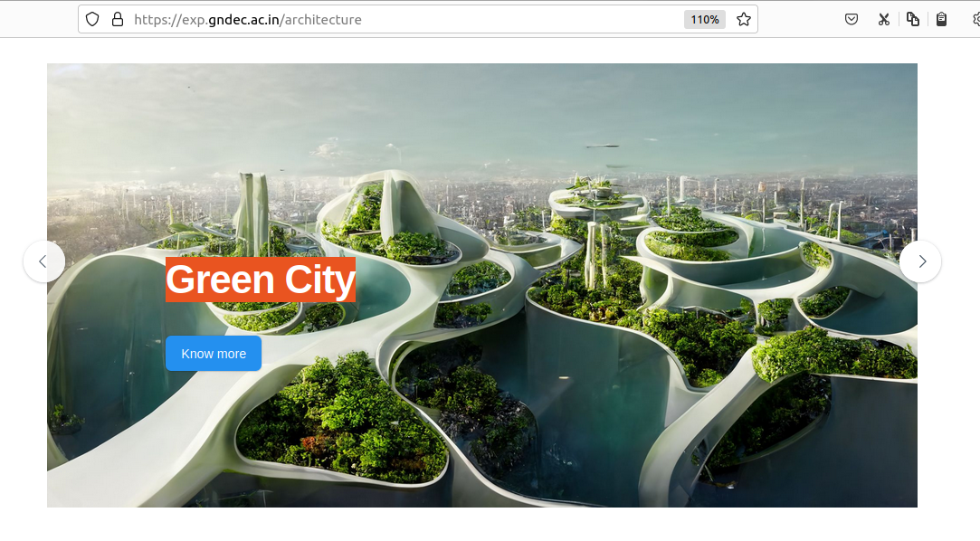This screenshot has height=541, width=980.
Task: Click the blank white area below the carousel
Action: pyautogui.click(x=489, y=525)
